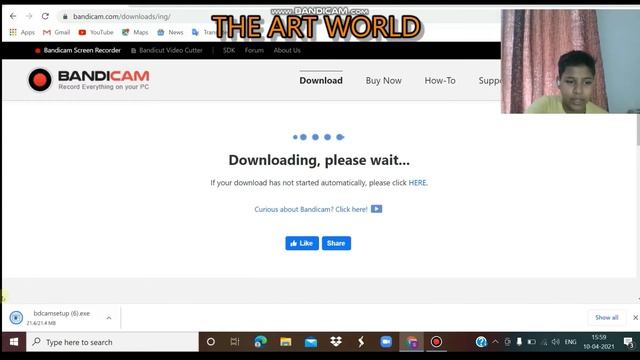Click the battery tray icon
Viewport: 640px width, 360px height.
tap(531, 342)
